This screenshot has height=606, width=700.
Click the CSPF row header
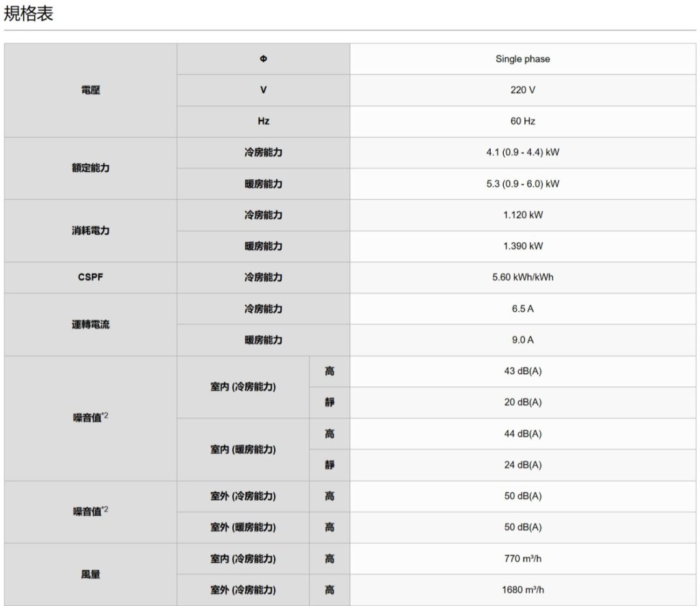pyautogui.click(x=90, y=278)
